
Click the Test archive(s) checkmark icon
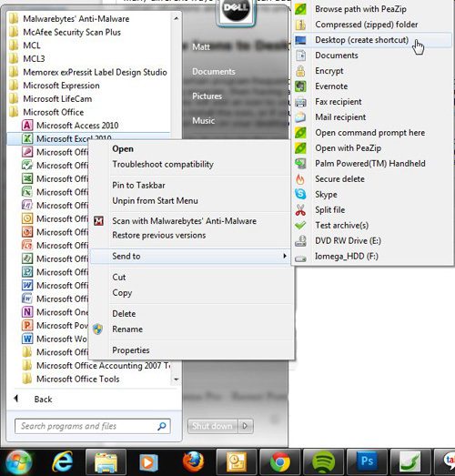pos(300,225)
